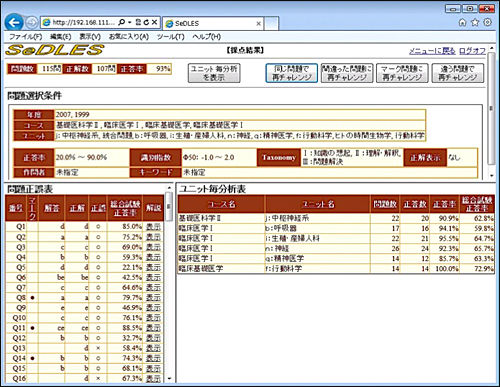The width and height of the screenshot is (500, 387).
Task: Close the SeDLES browser tab
Action: [258, 24]
